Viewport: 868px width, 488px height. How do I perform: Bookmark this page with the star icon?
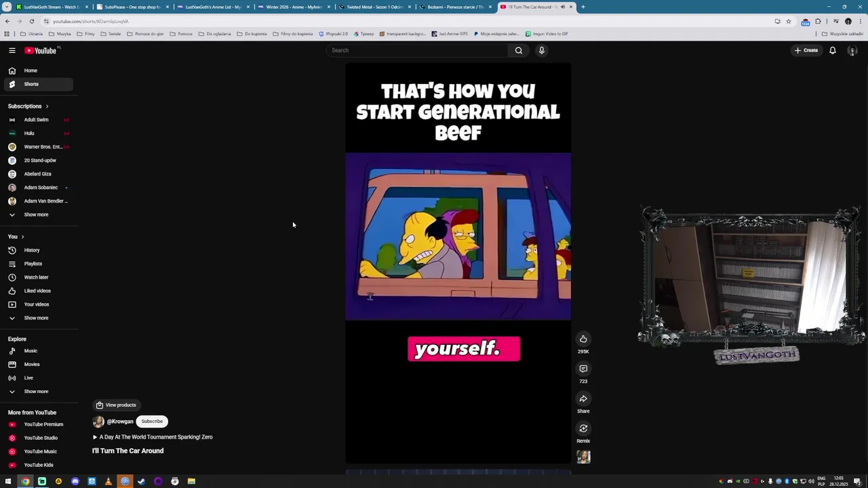click(788, 21)
